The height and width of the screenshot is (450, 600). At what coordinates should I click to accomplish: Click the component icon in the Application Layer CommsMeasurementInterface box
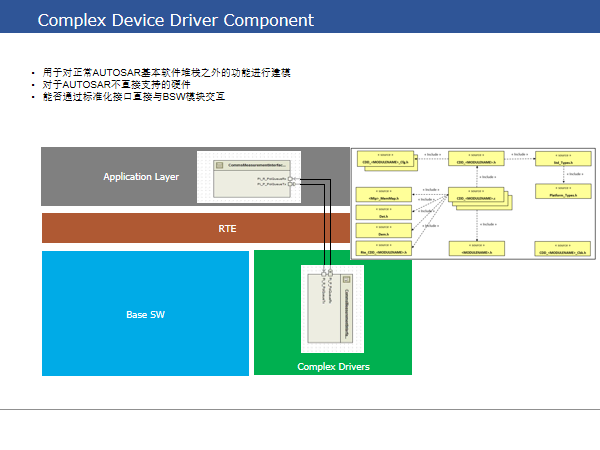(220, 165)
